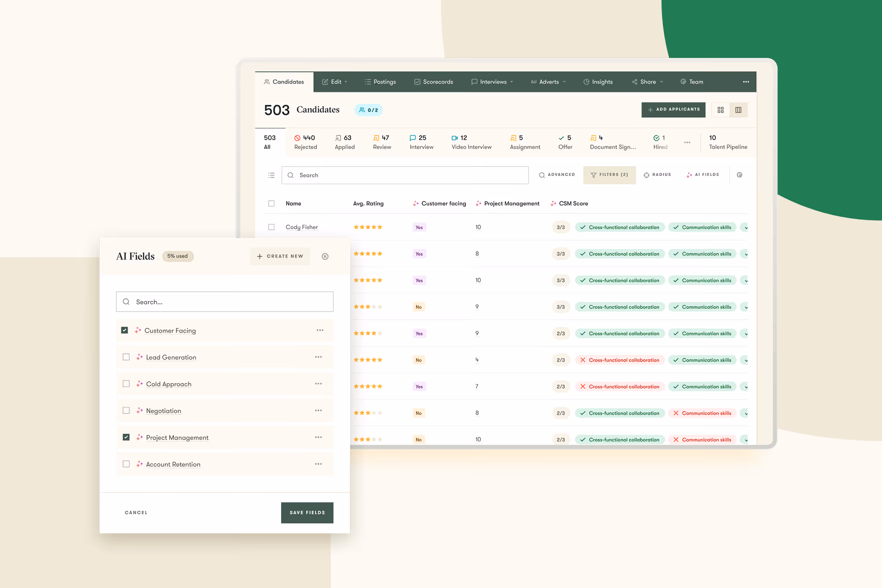Screen dimensions: 882x588
Task: Open AI Fields from the toolbar
Action: pyautogui.click(x=702, y=175)
